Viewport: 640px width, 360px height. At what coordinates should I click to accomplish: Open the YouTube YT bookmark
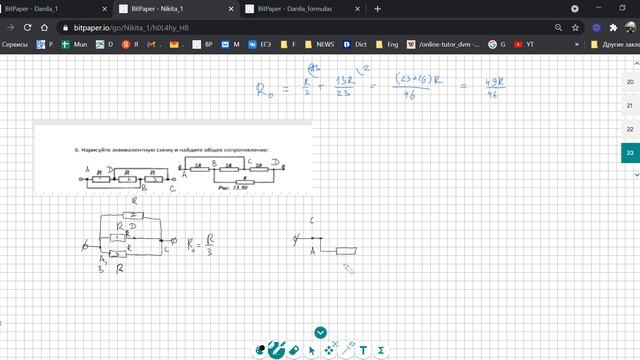(524, 44)
